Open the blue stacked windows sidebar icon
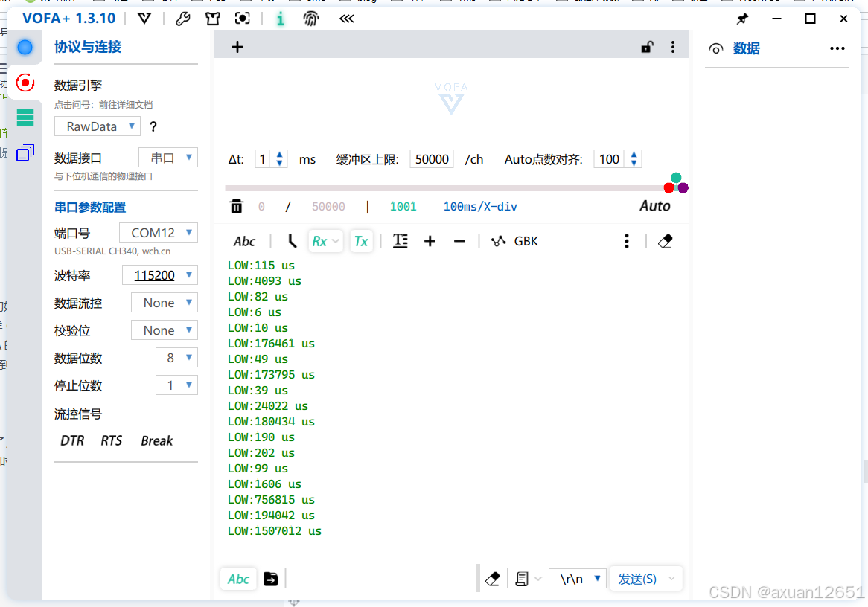The image size is (868, 607). (x=25, y=152)
